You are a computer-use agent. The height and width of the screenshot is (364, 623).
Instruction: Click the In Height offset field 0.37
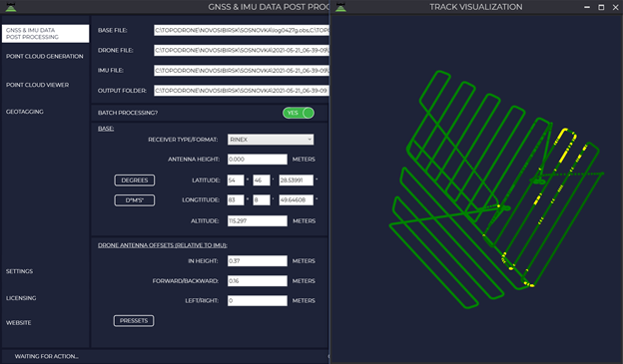[x=258, y=261]
